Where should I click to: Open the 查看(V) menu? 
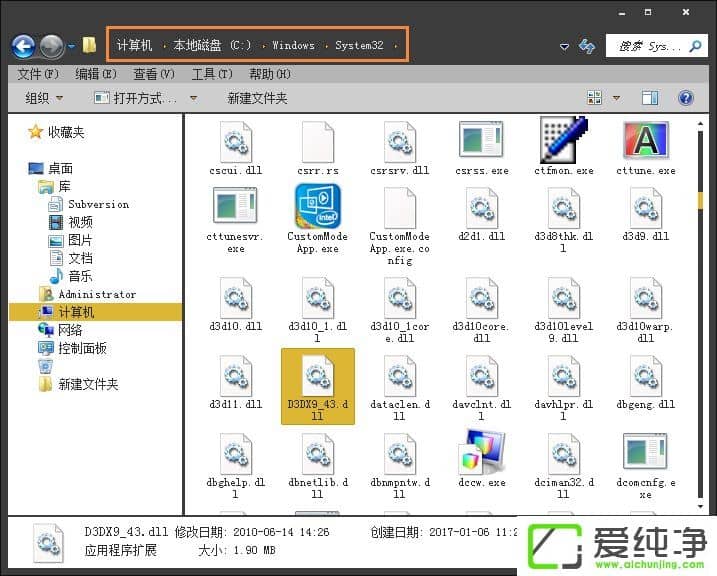coord(154,74)
